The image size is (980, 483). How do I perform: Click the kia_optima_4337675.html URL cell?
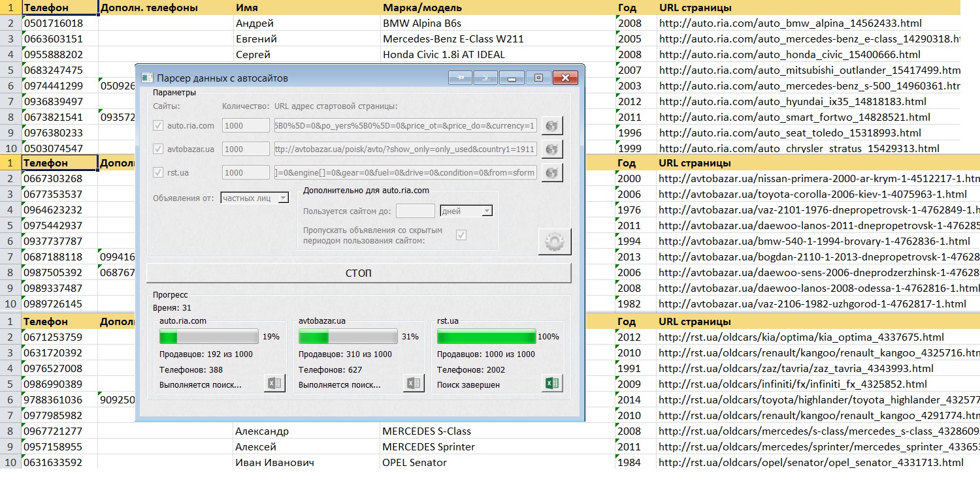(x=818, y=337)
